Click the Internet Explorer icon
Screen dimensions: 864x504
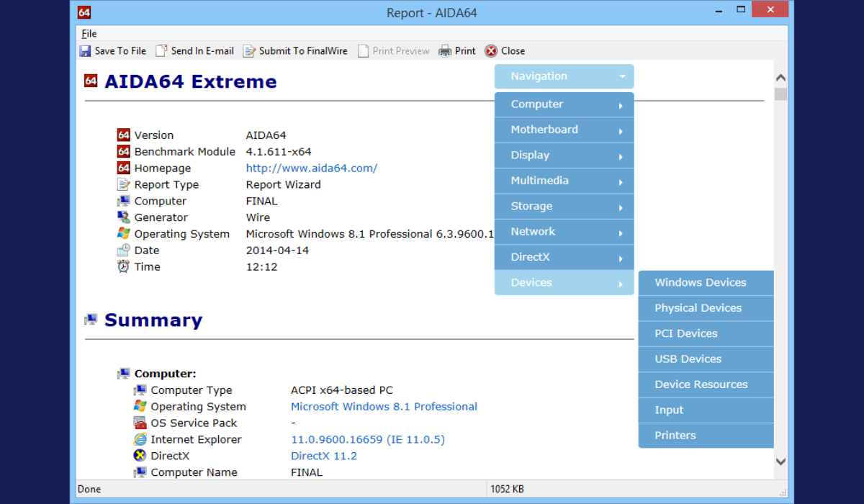[140, 439]
